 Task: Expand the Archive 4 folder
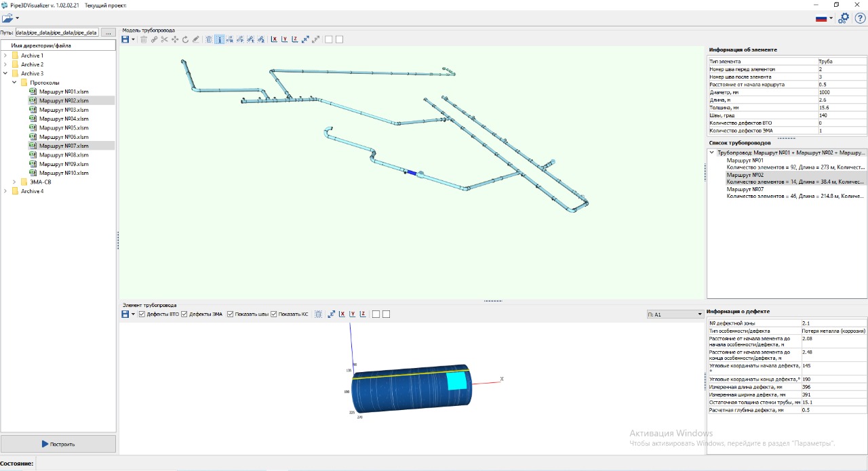coord(5,191)
